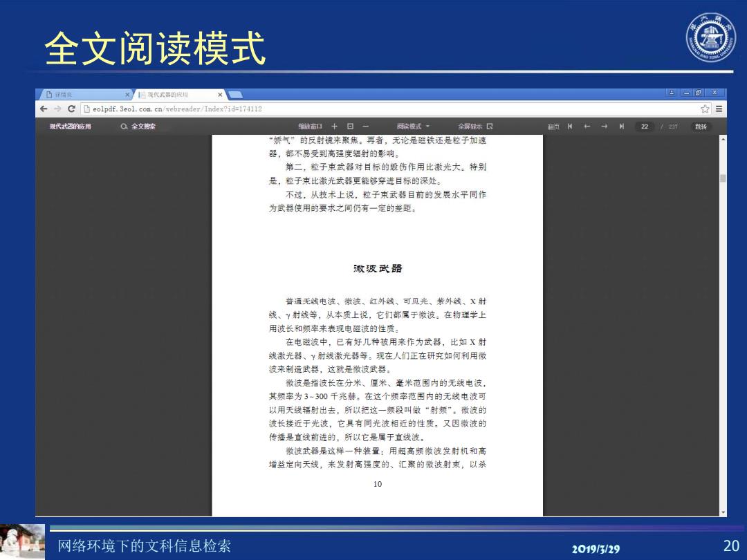This screenshot has height=560, width=747.
Task: Open the 阅读模式 dropdown
Action: [413, 127]
